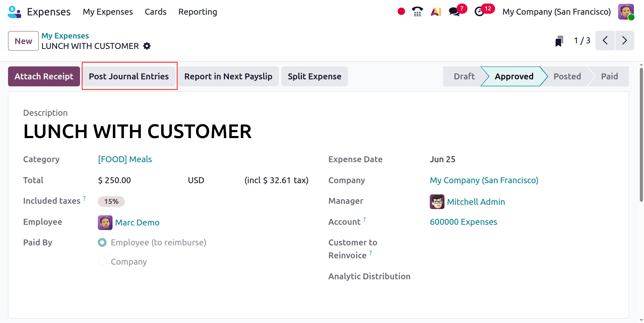Open user avatar menu

click(x=626, y=12)
